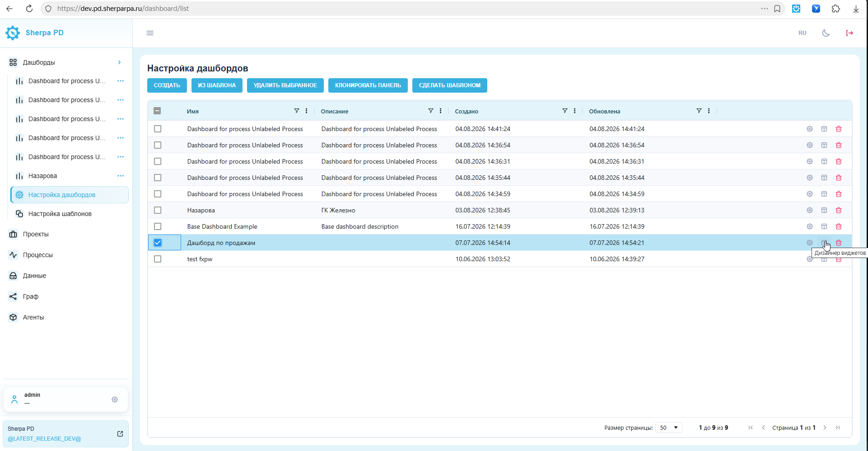Click the СОЗДАТЬ button
The width and height of the screenshot is (868, 451).
click(x=167, y=85)
